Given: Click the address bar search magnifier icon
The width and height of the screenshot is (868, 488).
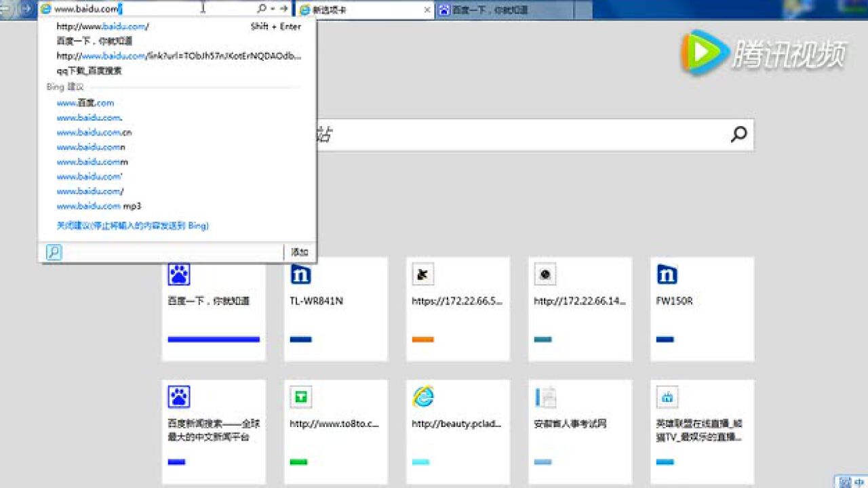Looking at the screenshot, I should coord(262,9).
